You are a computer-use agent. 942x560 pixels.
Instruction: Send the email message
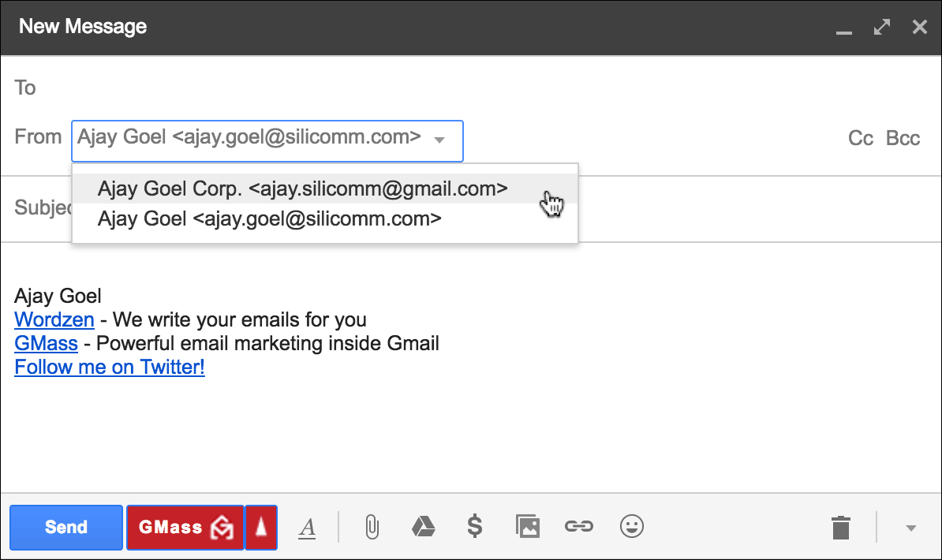(65, 527)
